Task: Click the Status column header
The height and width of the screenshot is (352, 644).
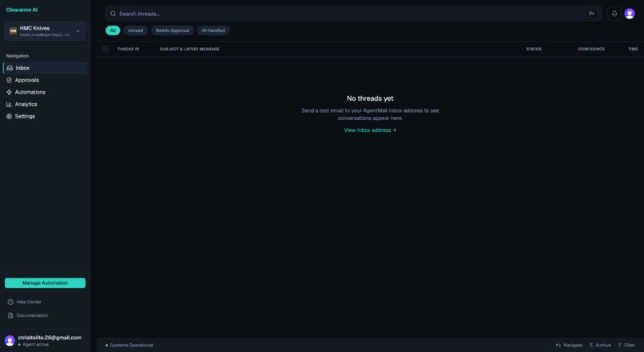Action: [x=534, y=49]
